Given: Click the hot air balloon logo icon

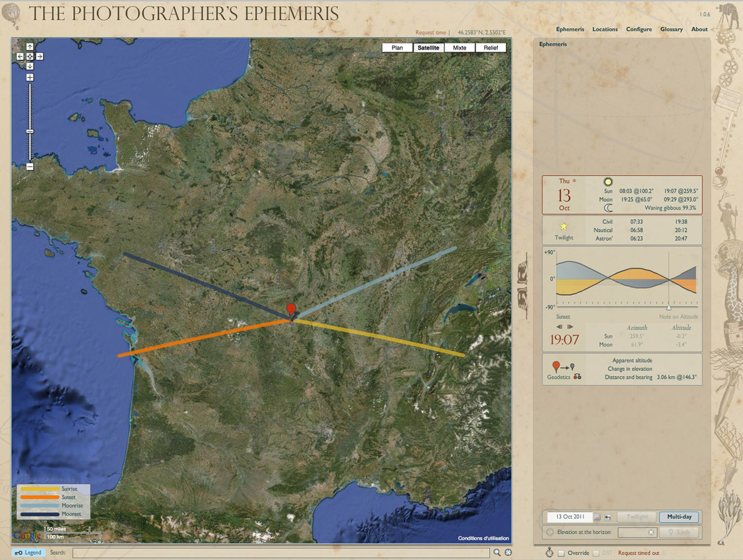Looking at the screenshot, I should tap(12, 15).
